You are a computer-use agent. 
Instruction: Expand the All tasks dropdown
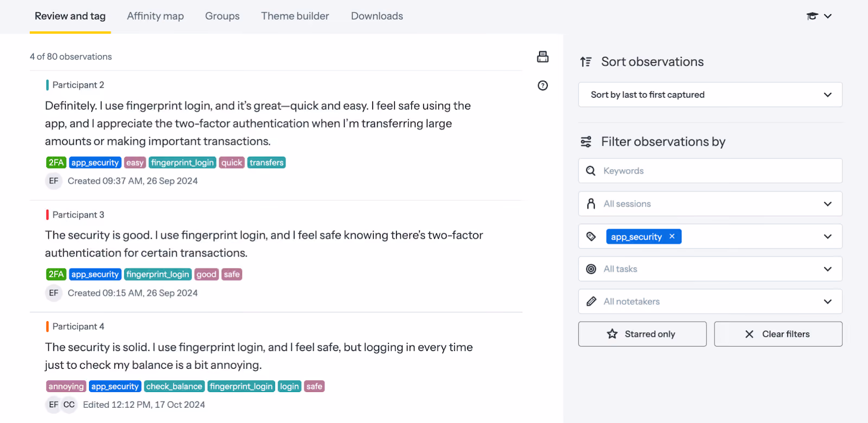pyautogui.click(x=710, y=269)
